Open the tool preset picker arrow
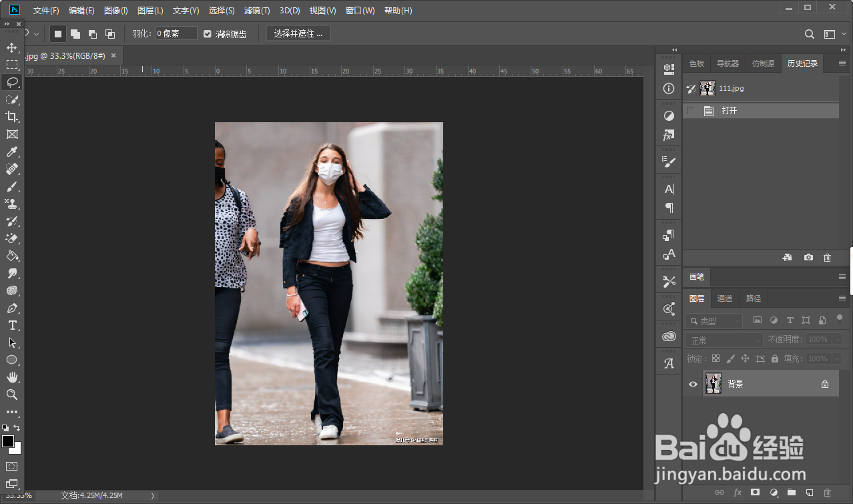This screenshot has height=504, width=853. coord(36,33)
